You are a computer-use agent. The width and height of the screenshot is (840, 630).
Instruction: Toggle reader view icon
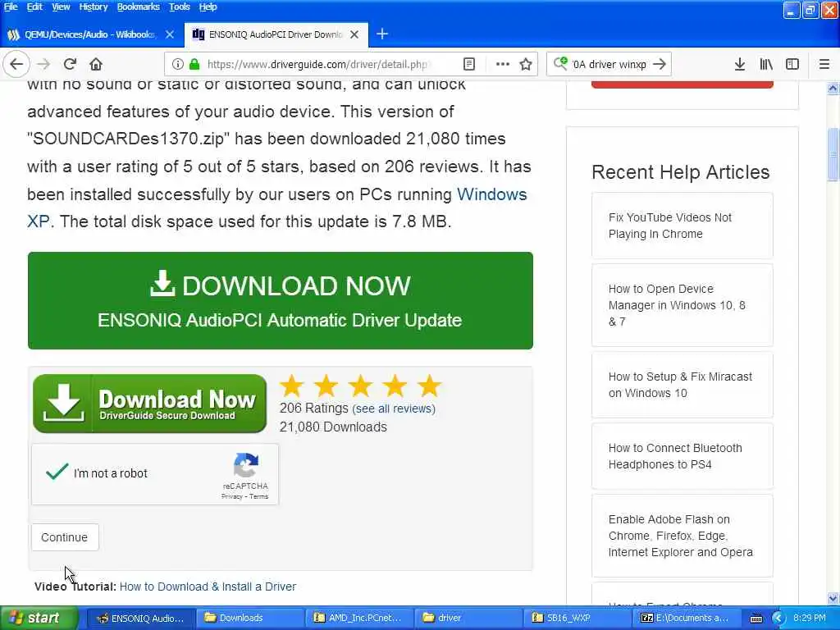(468, 64)
